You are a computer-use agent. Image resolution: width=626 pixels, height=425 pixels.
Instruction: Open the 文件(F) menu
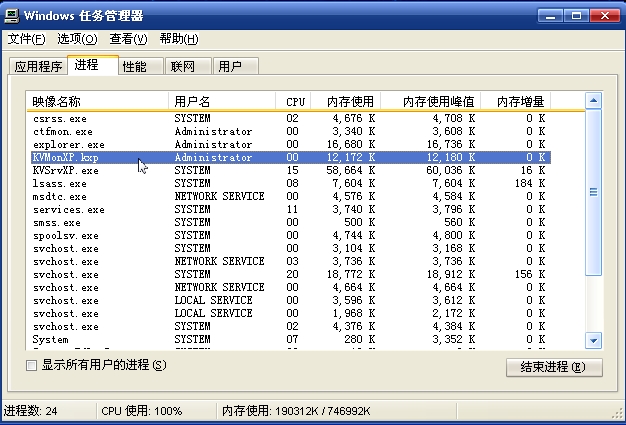26,39
